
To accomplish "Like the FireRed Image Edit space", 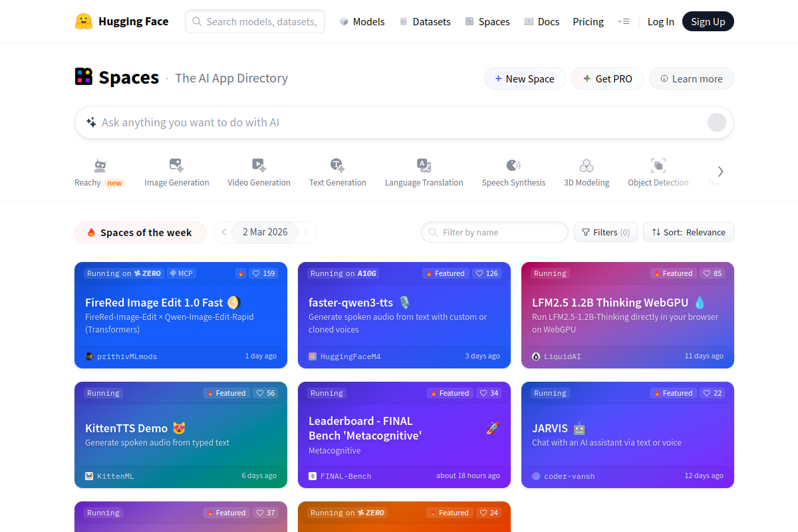I will 264,273.
